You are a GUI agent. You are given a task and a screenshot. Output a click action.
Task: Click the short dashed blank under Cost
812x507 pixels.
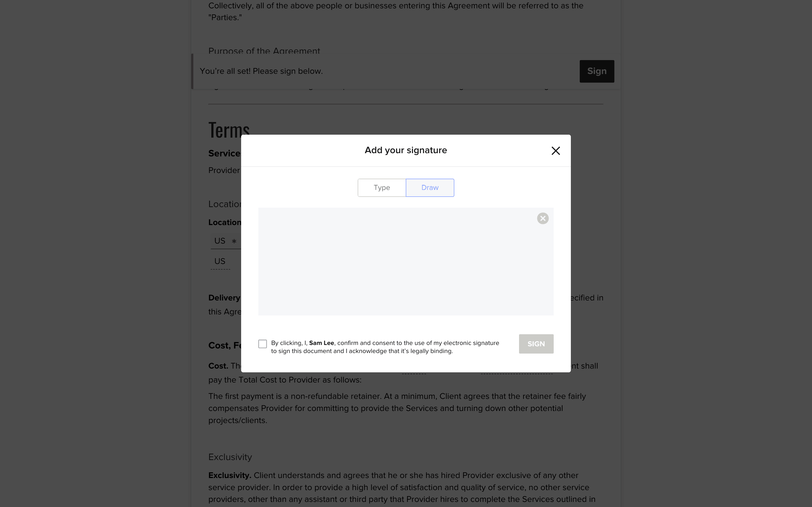(x=414, y=373)
